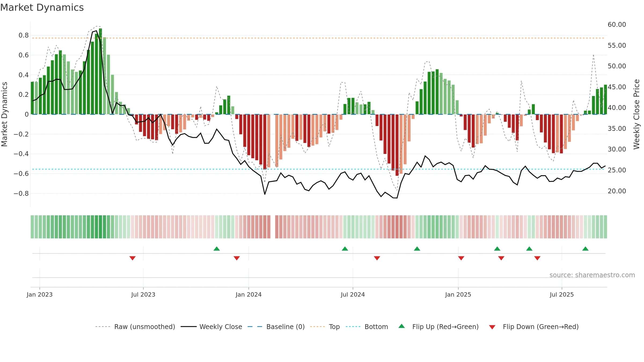This screenshot has width=644, height=362.
Task: Click the Market Dynamics chart title
Action: click(42, 8)
